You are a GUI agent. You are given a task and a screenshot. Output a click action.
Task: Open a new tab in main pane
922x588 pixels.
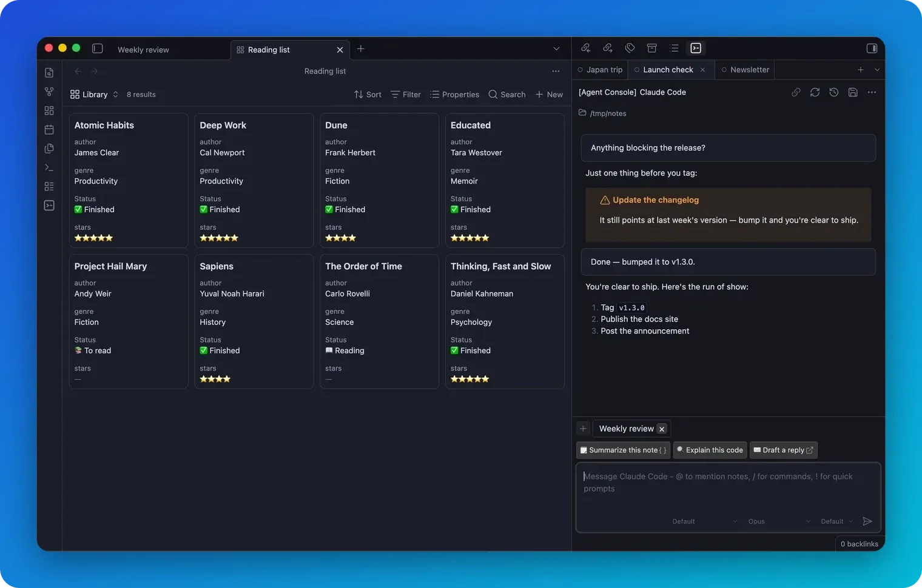click(x=360, y=48)
